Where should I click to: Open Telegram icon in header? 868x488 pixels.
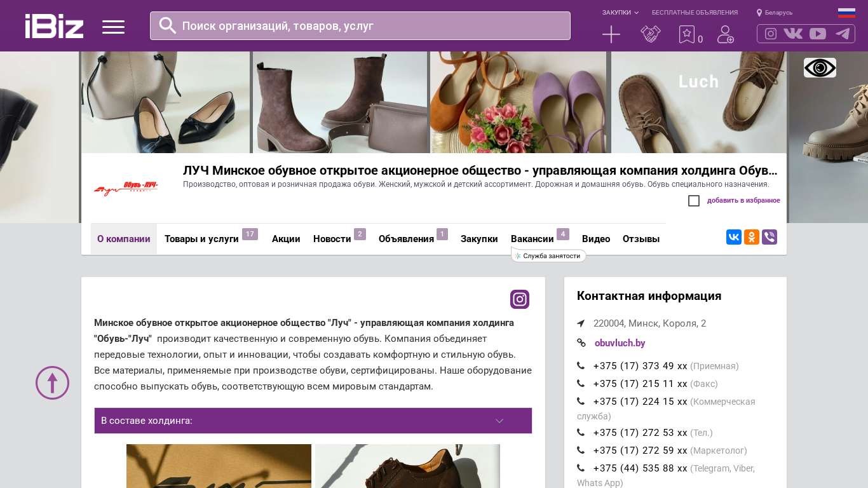click(843, 34)
